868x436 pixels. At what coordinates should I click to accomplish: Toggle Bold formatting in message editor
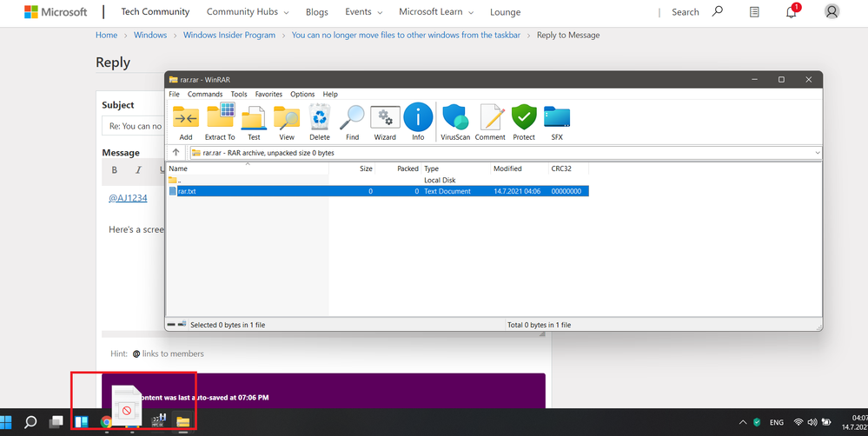tap(115, 170)
